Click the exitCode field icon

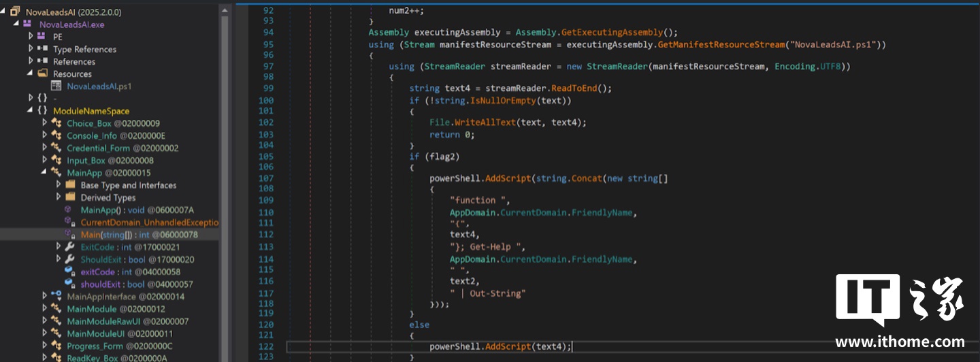(x=69, y=271)
